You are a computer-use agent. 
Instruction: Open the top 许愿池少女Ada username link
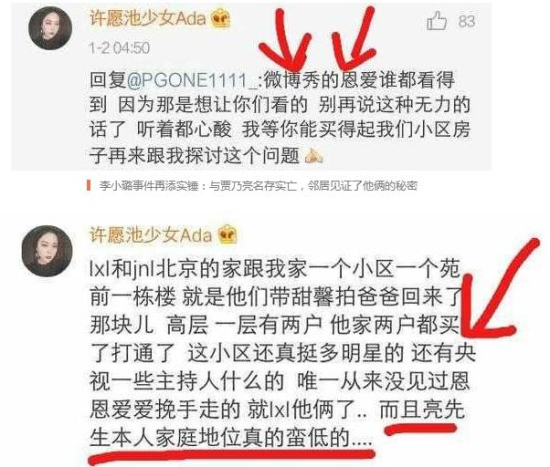(x=147, y=18)
